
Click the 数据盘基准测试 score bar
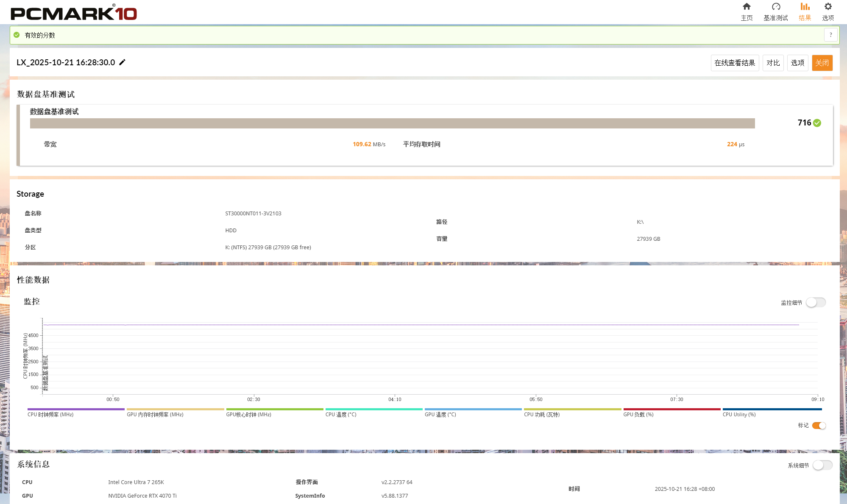(392, 123)
